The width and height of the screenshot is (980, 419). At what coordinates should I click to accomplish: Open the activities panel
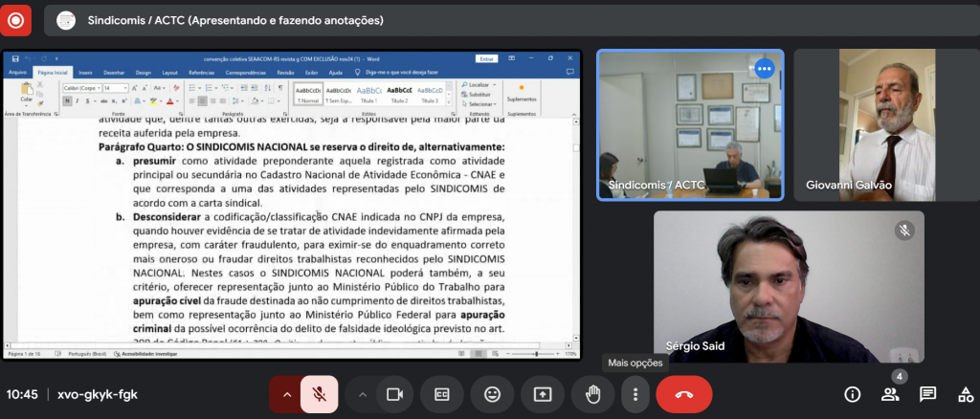[x=965, y=394]
